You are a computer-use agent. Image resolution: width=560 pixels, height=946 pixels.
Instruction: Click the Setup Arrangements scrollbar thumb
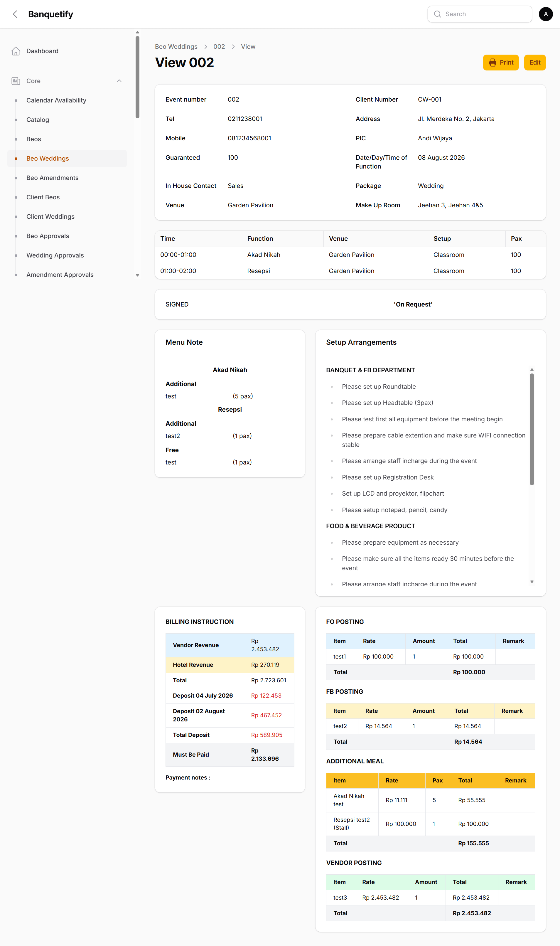pyautogui.click(x=532, y=429)
